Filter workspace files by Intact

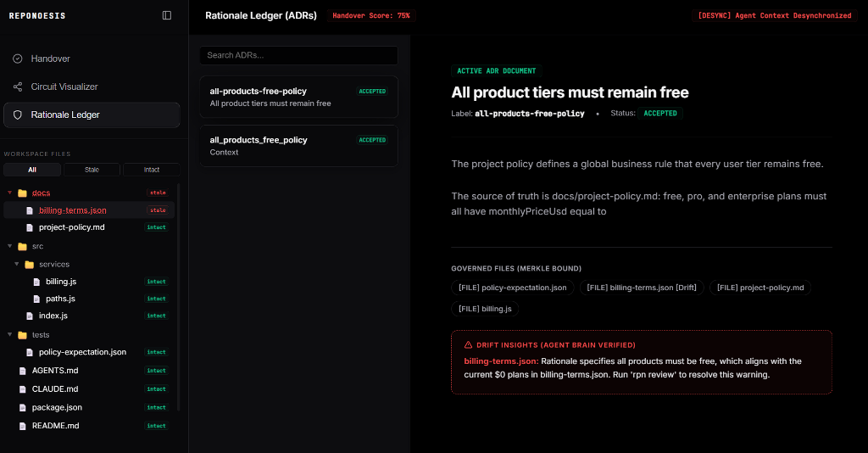(152, 170)
